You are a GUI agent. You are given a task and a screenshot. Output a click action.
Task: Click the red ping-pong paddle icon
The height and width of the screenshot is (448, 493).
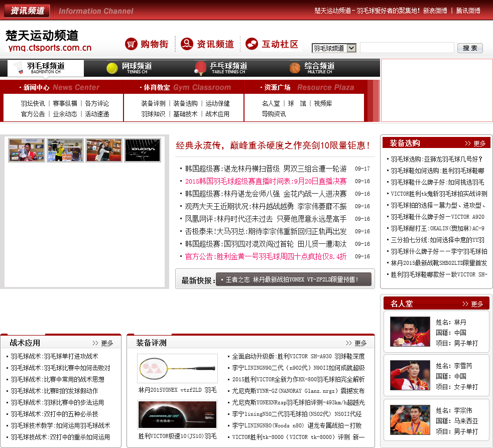click(x=200, y=68)
